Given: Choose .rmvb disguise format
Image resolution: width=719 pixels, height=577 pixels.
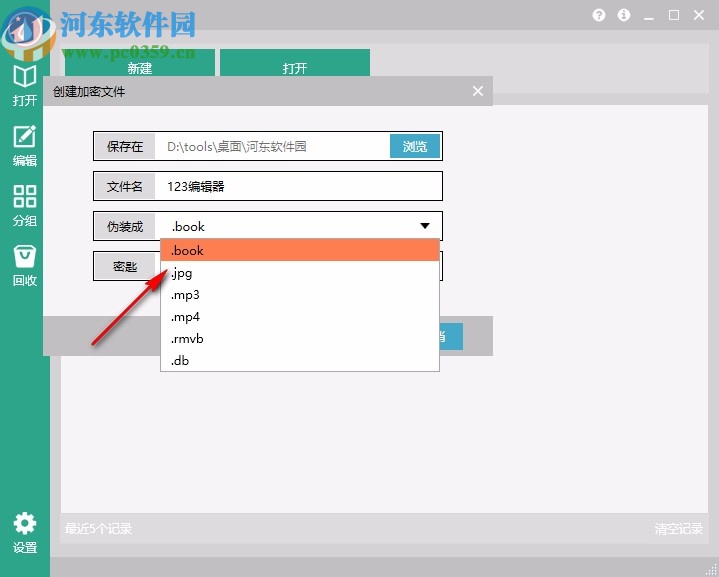Looking at the screenshot, I should [x=300, y=339].
